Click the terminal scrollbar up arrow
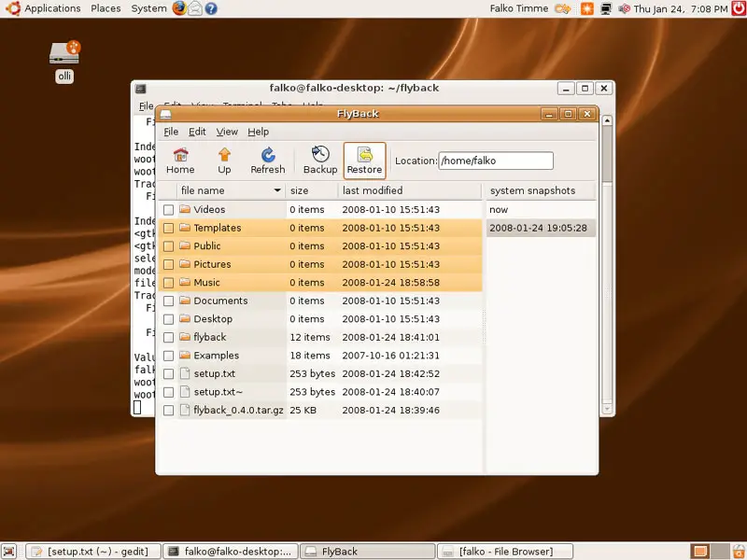This screenshot has width=747, height=560. coord(607,120)
